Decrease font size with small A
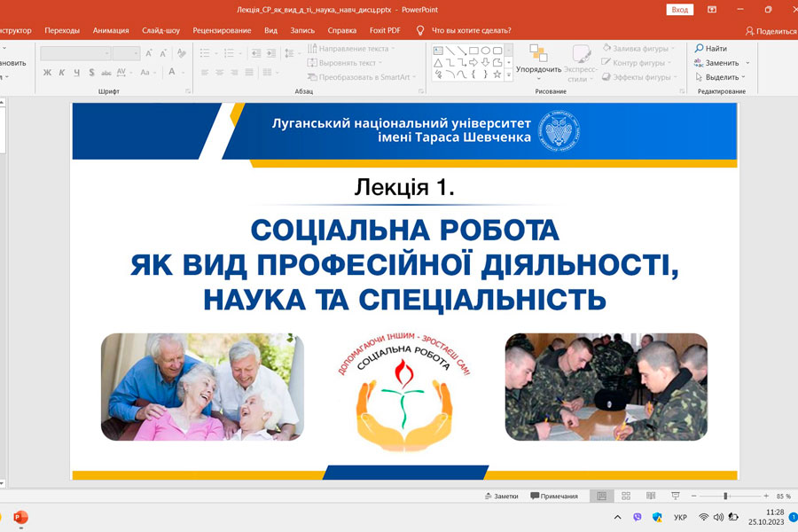Viewport: 798px width, 532px height. (163, 53)
